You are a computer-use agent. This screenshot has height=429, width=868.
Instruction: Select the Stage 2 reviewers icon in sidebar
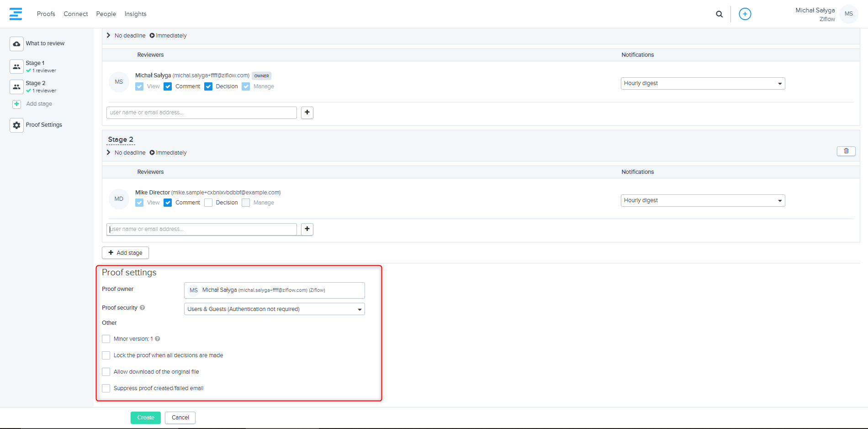click(16, 87)
